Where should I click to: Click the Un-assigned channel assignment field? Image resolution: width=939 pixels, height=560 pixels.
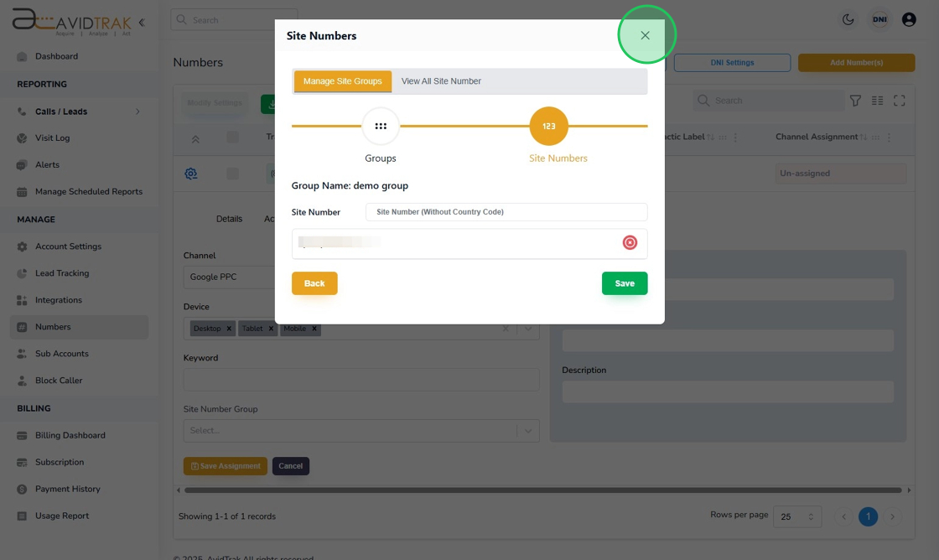[840, 174]
